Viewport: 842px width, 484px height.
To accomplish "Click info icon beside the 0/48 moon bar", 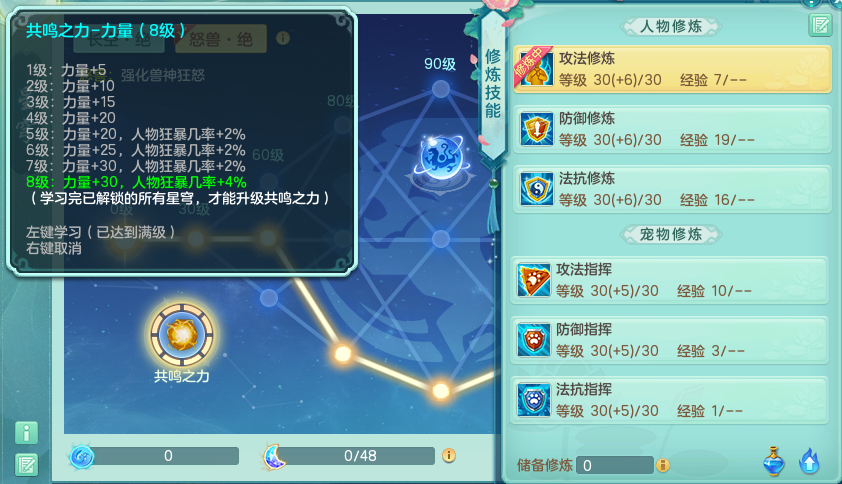I will point(449,456).
